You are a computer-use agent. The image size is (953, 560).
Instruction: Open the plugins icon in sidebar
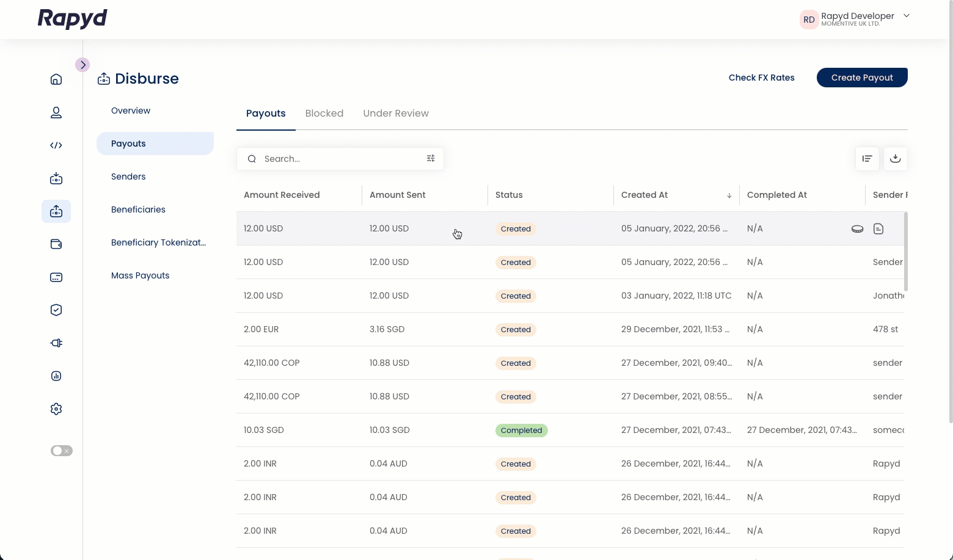coord(56,343)
